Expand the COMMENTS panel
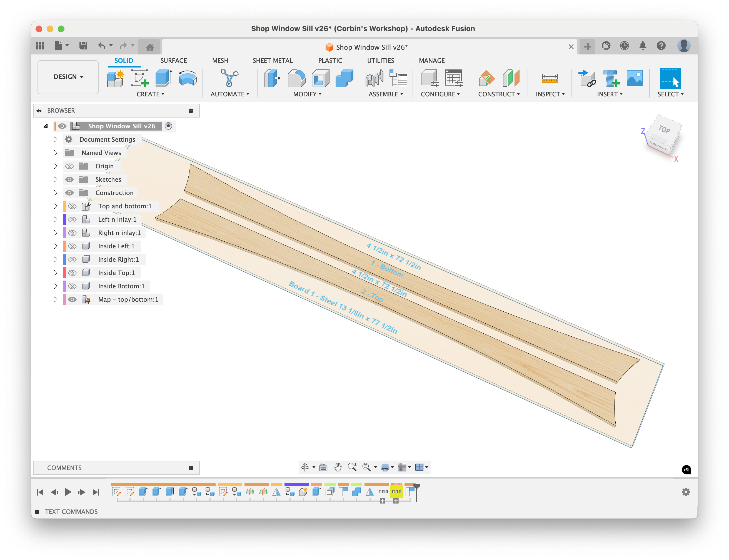The height and width of the screenshot is (560, 729). click(x=191, y=468)
